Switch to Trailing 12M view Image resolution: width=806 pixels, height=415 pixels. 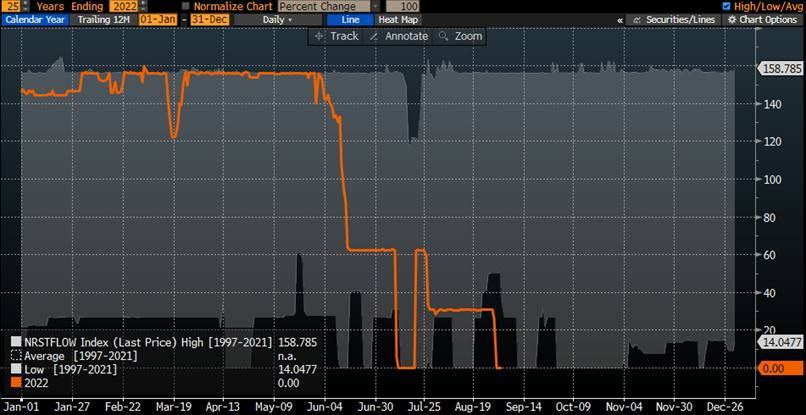(x=103, y=20)
